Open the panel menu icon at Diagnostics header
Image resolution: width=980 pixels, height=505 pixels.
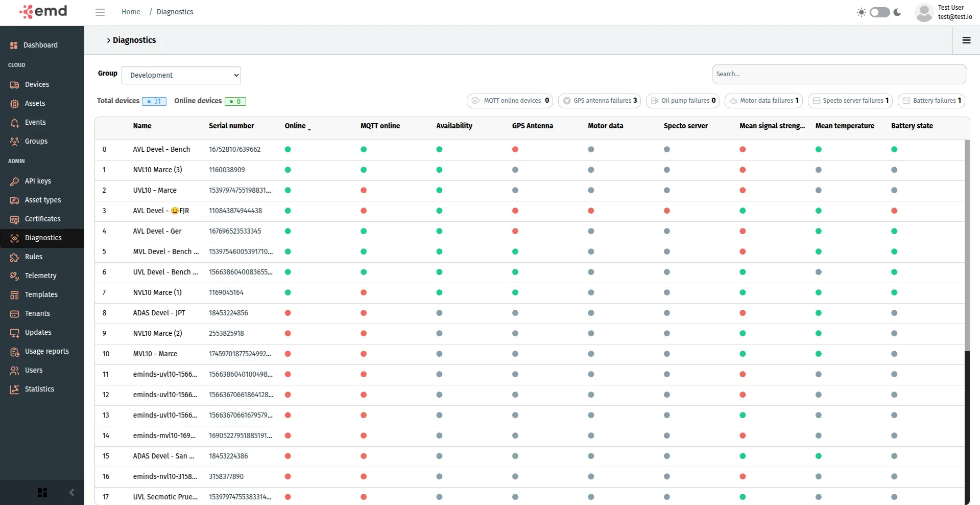pos(966,40)
